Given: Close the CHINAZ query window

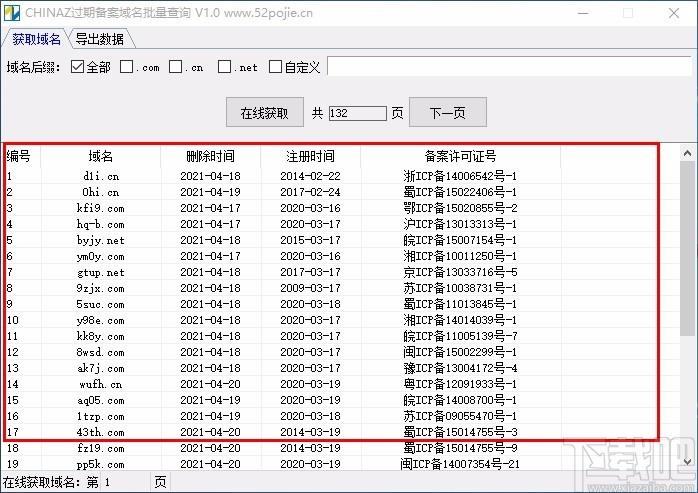Looking at the screenshot, I should (x=674, y=13).
